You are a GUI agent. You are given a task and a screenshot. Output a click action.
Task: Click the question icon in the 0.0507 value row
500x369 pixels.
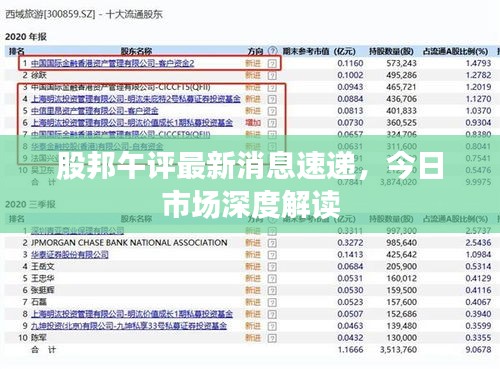pos(272,314)
